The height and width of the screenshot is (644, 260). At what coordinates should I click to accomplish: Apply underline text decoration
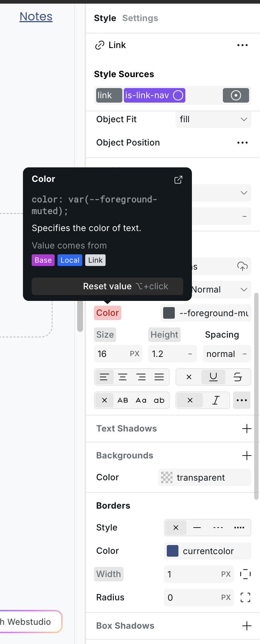click(213, 377)
